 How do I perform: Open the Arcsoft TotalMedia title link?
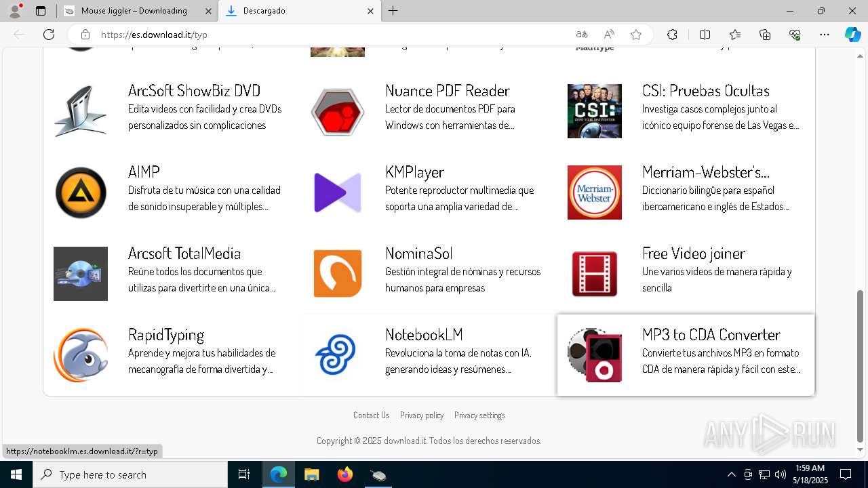tap(184, 253)
